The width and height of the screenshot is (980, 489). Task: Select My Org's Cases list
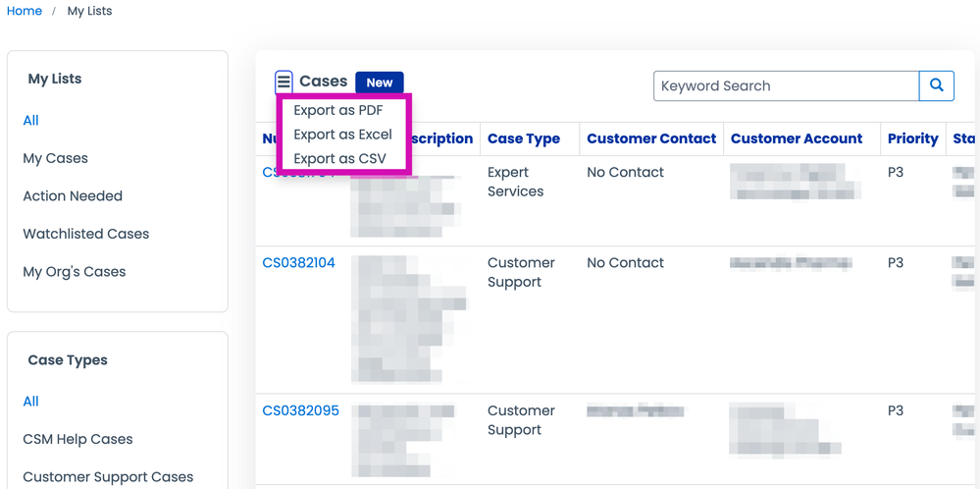point(75,271)
